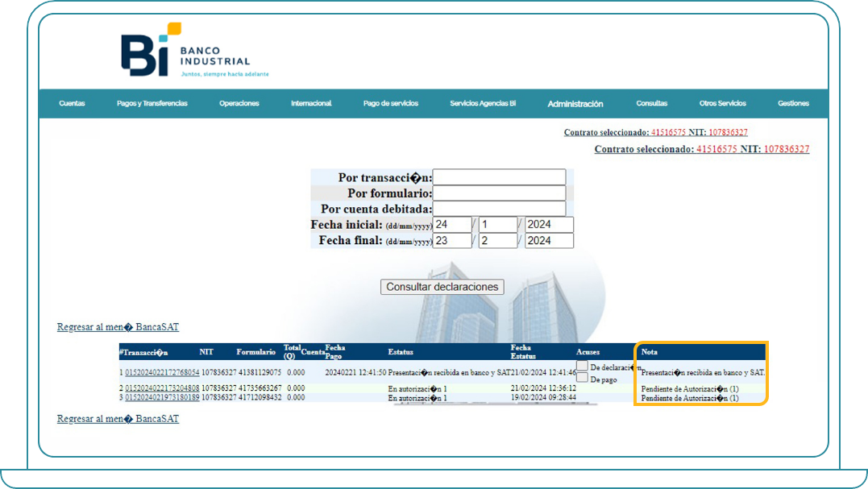Click Fecha inicial day field 24
Image resolution: width=868 pixels, height=489 pixels.
pos(452,225)
